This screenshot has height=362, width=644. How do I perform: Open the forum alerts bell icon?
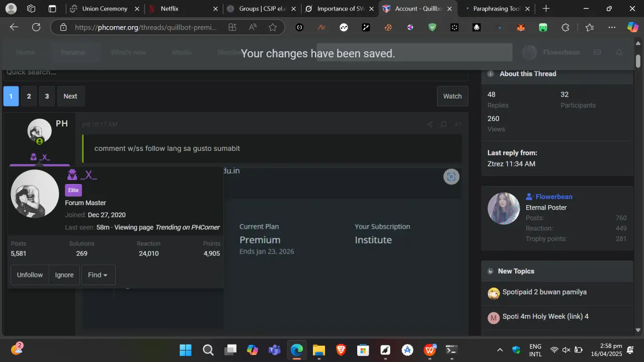click(x=619, y=52)
